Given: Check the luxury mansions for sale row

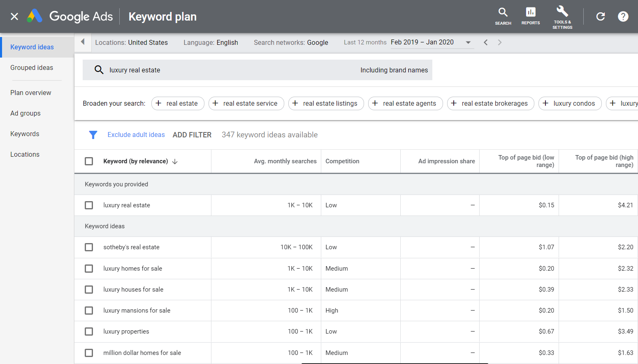Looking at the screenshot, I should tap(89, 311).
